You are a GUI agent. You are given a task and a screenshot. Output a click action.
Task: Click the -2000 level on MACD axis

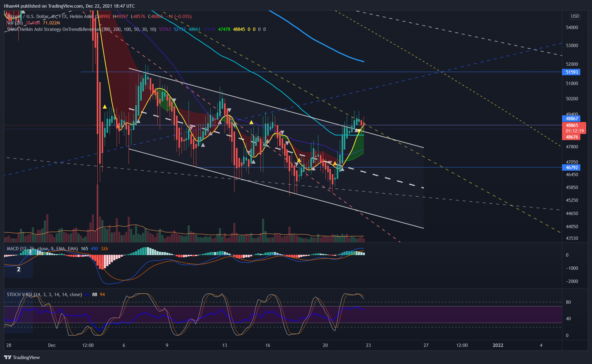[571, 281]
